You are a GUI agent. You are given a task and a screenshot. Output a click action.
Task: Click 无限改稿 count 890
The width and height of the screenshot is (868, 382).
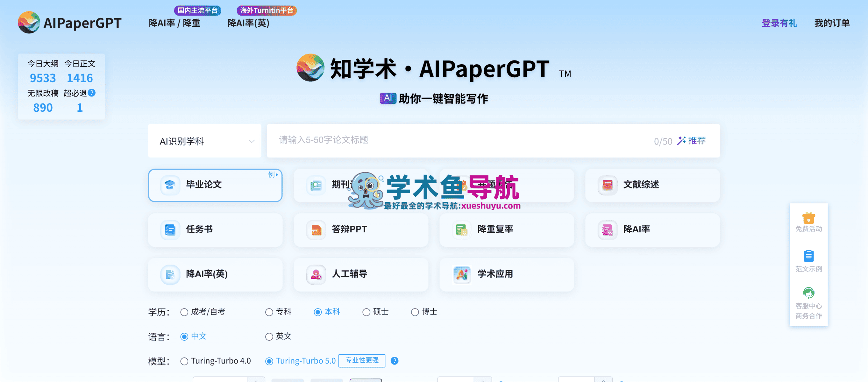[x=43, y=108]
